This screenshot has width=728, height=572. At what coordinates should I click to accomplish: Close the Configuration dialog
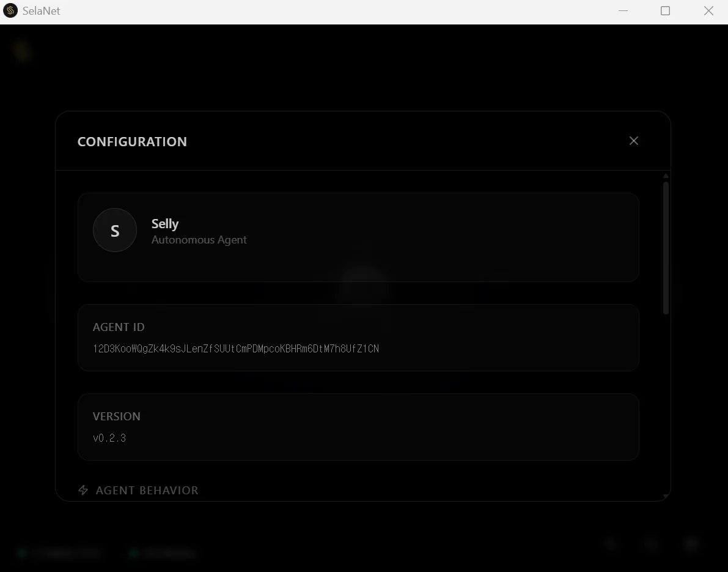click(x=634, y=141)
